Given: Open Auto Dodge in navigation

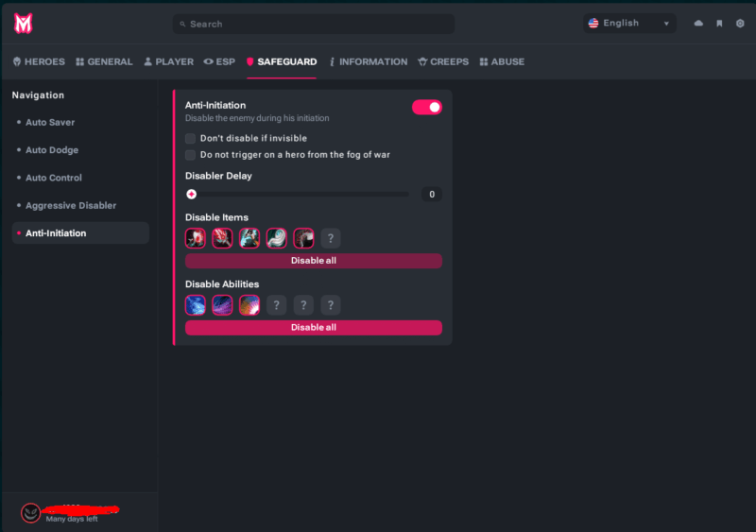Looking at the screenshot, I should (80, 150).
